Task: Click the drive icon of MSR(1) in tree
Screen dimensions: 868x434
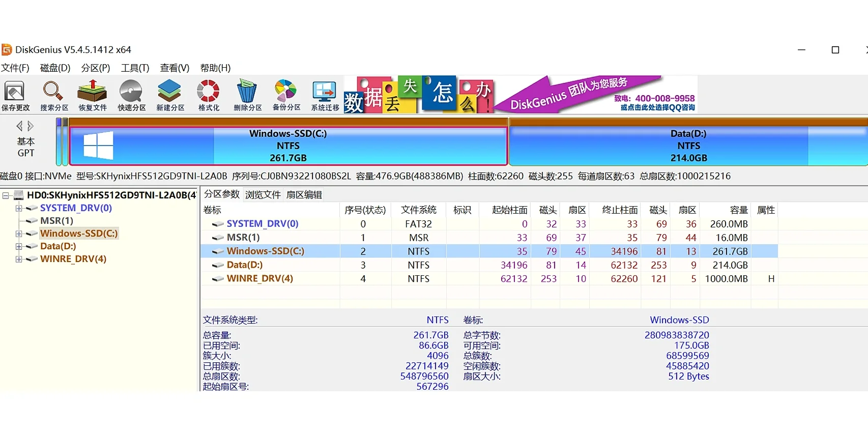Action: tap(32, 221)
